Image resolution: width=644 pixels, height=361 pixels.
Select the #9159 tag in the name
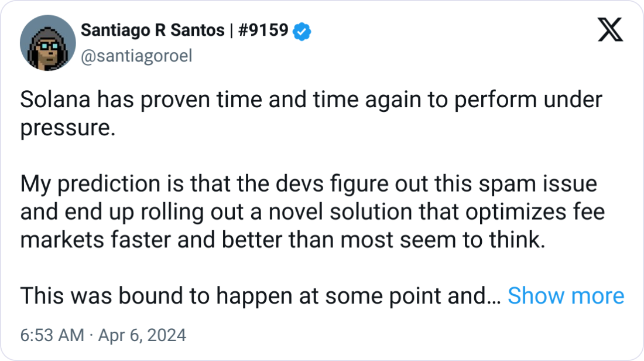pyautogui.click(x=263, y=30)
